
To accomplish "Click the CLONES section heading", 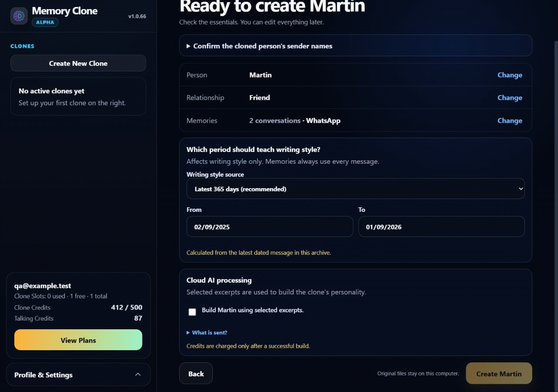I will [22, 46].
